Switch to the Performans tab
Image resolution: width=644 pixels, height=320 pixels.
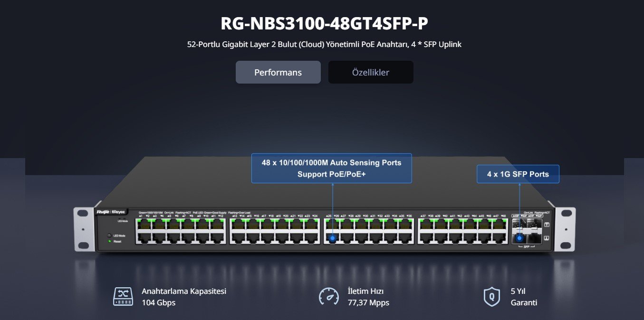(278, 72)
